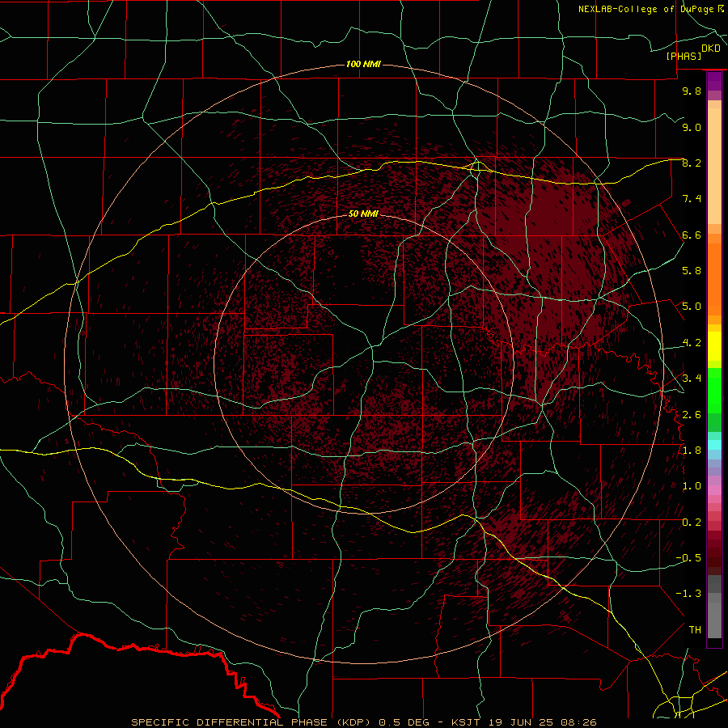Click the -0.5 value on the scale
The height and width of the screenshot is (728, 728).
[x=688, y=558]
